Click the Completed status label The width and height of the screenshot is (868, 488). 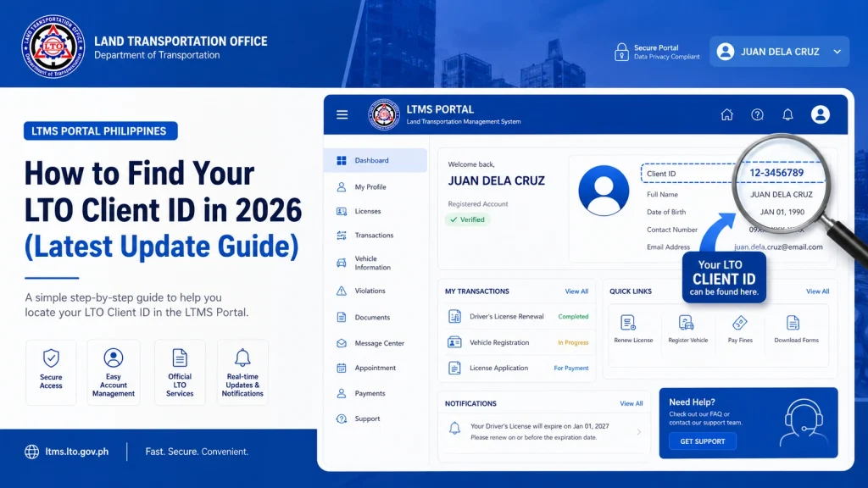coord(573,317)
